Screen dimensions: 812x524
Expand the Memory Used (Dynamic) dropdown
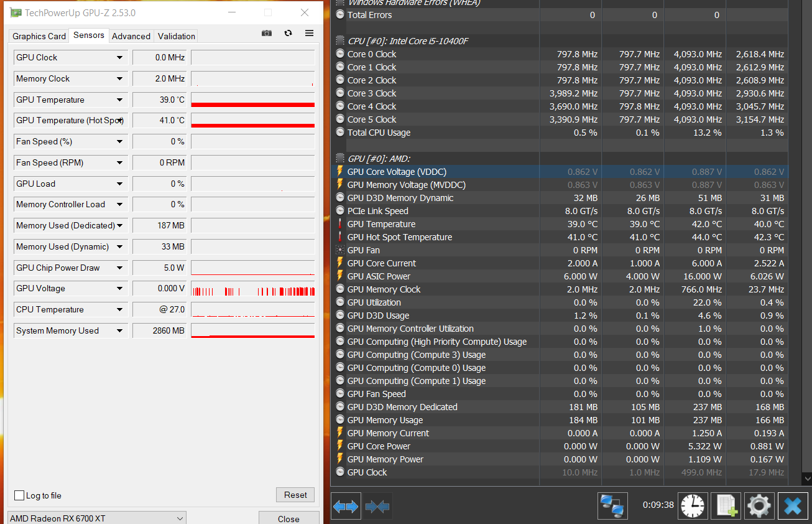point(119,246)
